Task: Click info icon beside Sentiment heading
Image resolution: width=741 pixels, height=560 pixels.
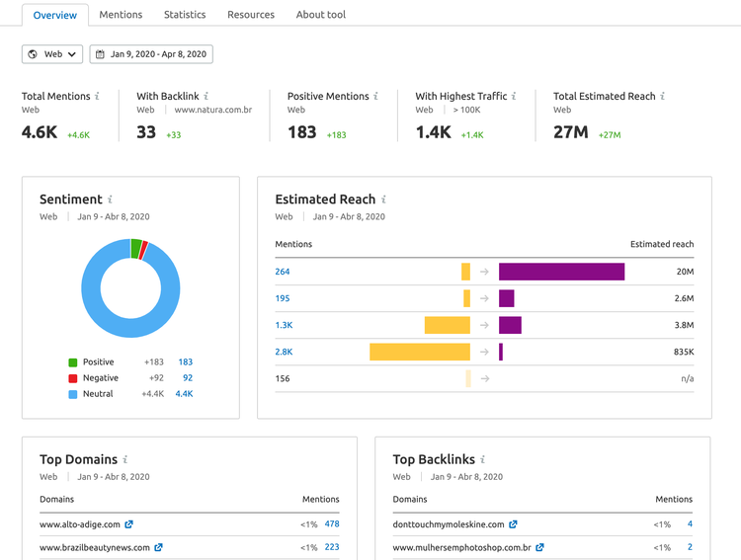Action: [110, 199]
